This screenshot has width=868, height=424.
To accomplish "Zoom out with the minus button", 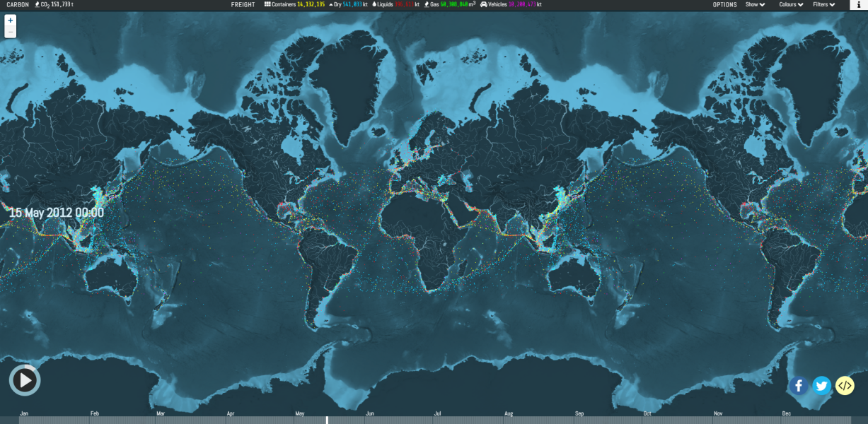I will [x=9, y=31].
